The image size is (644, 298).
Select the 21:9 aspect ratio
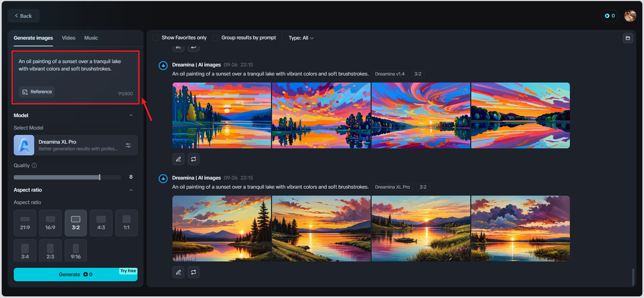[x=25, y=223]
